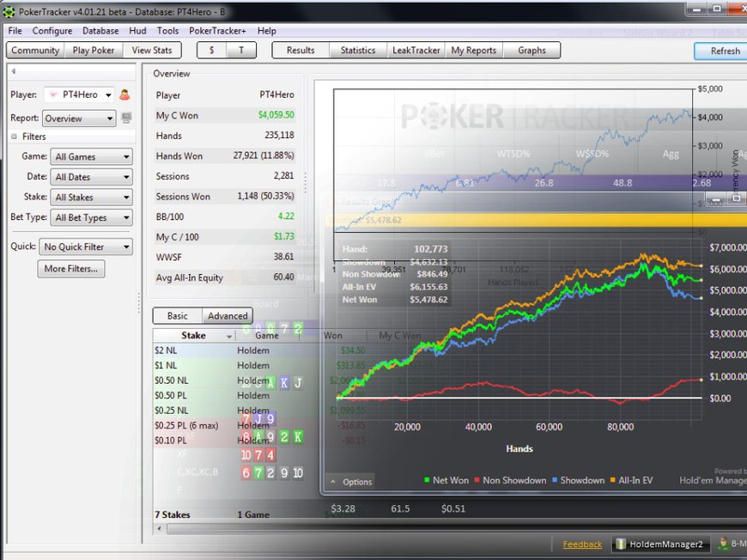Open the File menu
The height and width of the screenshot is (560, 747).
pyautogui.click(x=15, y=31)
